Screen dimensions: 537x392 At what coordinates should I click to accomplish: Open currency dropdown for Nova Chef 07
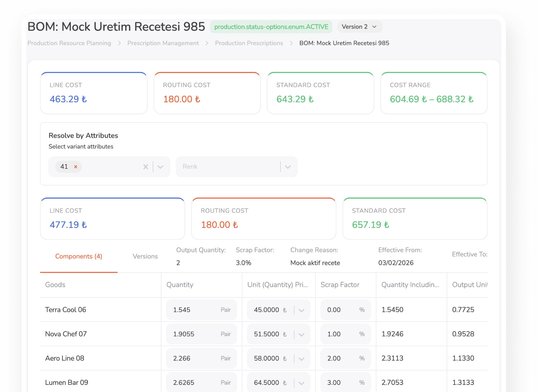[x=302, y=334]
